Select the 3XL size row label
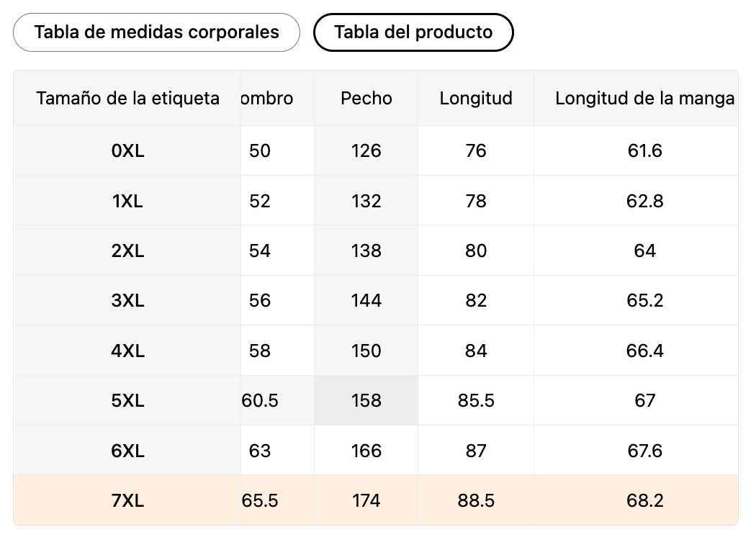756x550 pixels. (128, 300)
